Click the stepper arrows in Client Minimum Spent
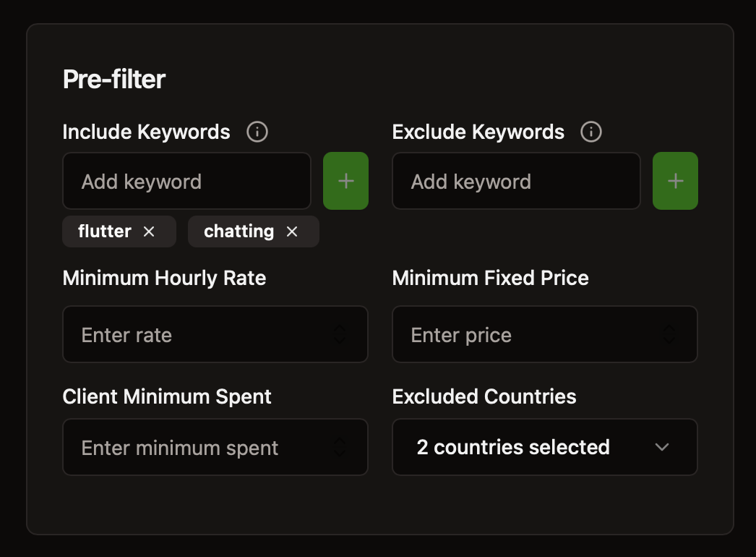 (340, 447)
